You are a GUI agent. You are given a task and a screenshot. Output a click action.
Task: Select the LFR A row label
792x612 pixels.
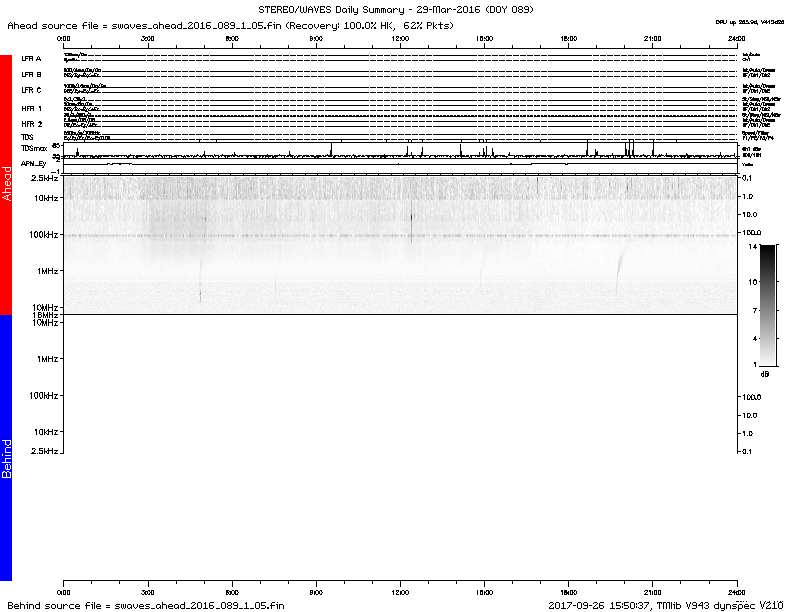tap(31, 59)
